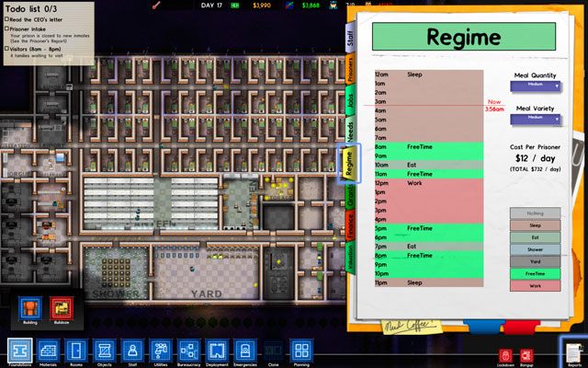Switch to the Valuation tab
The image size is (588, 368).
point(350,257)
